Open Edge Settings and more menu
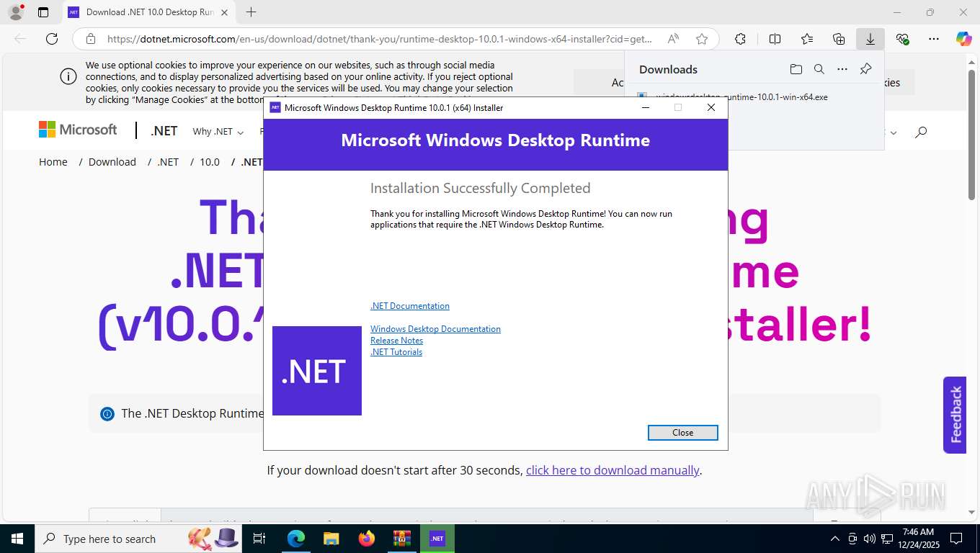The height and width of the screenshot is (553, 980). click(934, 39)
